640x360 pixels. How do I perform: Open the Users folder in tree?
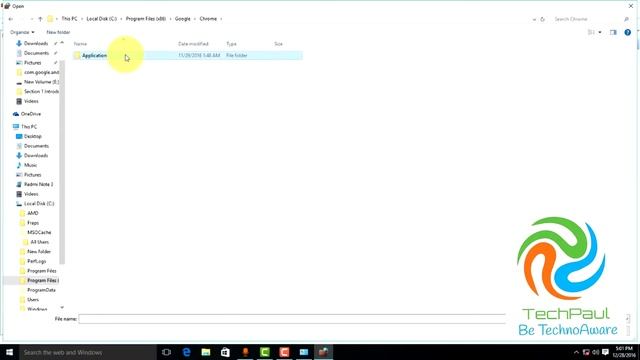click(33, 300)
